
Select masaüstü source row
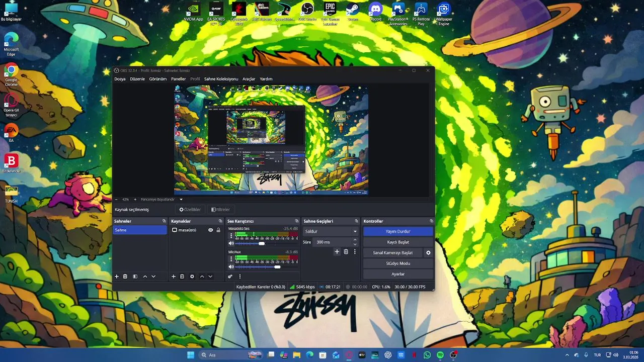(x=197, y=230)
